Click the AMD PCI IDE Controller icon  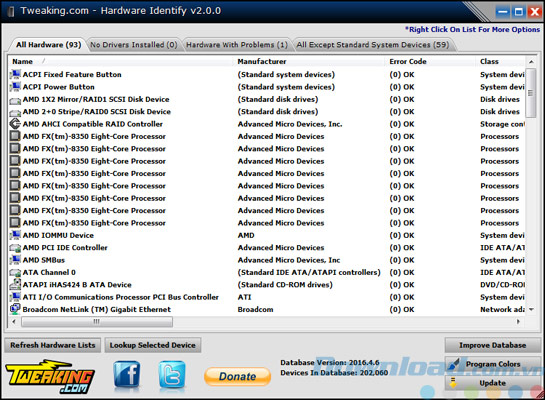click(x=15, y=248)
